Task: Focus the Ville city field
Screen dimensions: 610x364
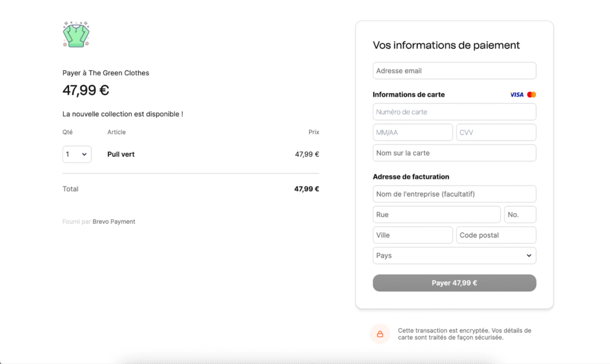Action: pyautogui.click(x=413, y=235)
